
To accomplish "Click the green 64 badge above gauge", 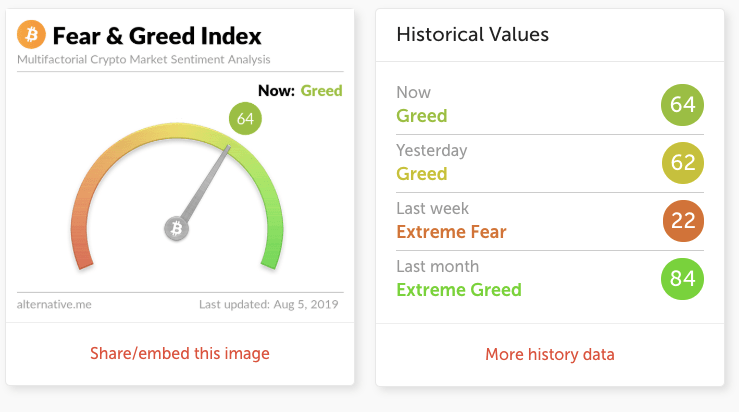I will click(x=244, y=120).
